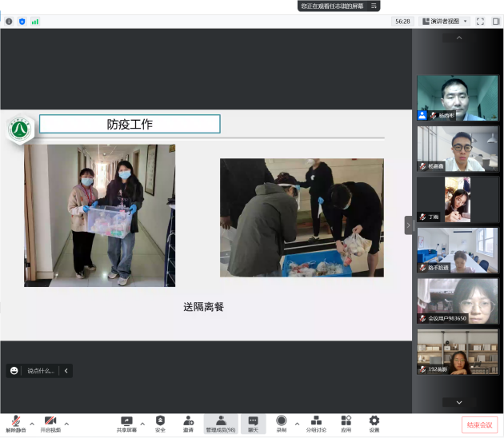Collapse the quick chat bar arrow
The width and height of the screenshot is (504, 438).
click(66, 371)
